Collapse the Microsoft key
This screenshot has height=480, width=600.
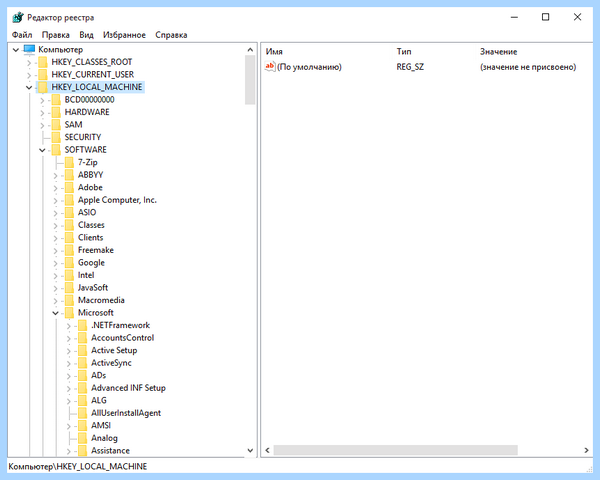coord(55,313)
